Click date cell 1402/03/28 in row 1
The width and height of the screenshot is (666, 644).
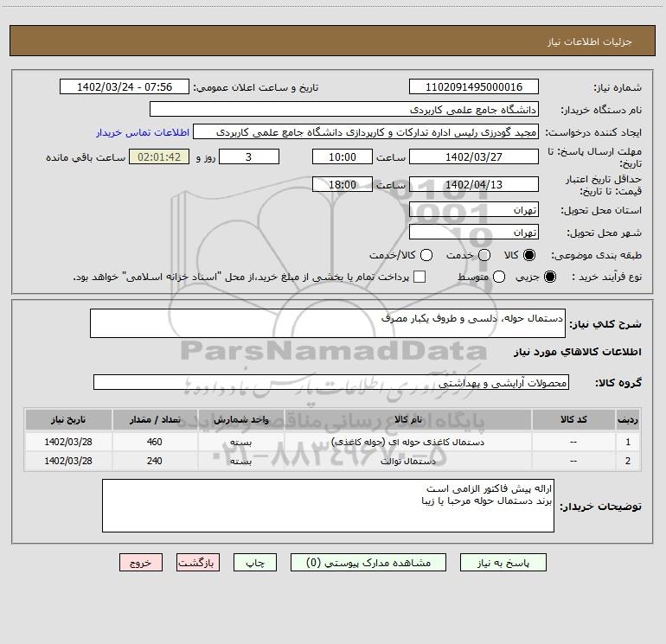pos(68,442)
